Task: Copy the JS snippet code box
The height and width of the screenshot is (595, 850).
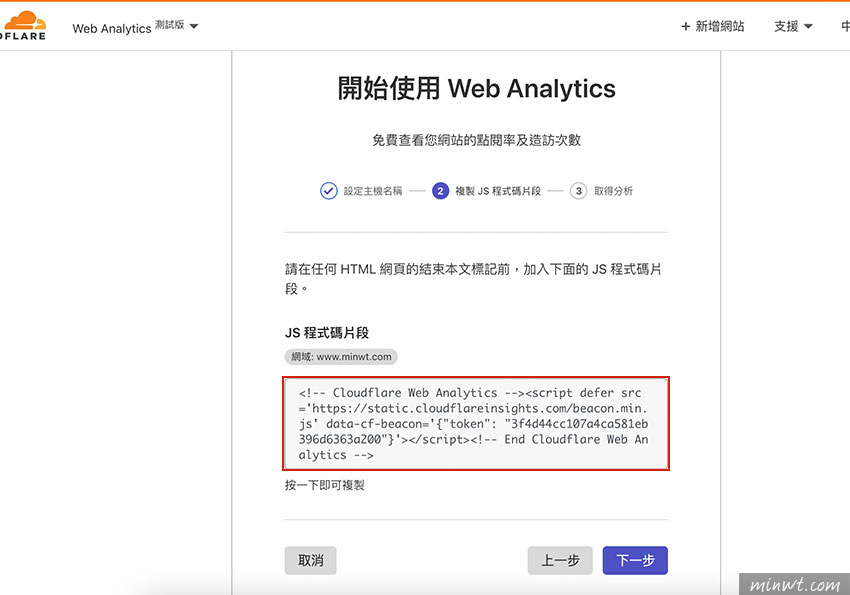Action: [x=476, y=423]
